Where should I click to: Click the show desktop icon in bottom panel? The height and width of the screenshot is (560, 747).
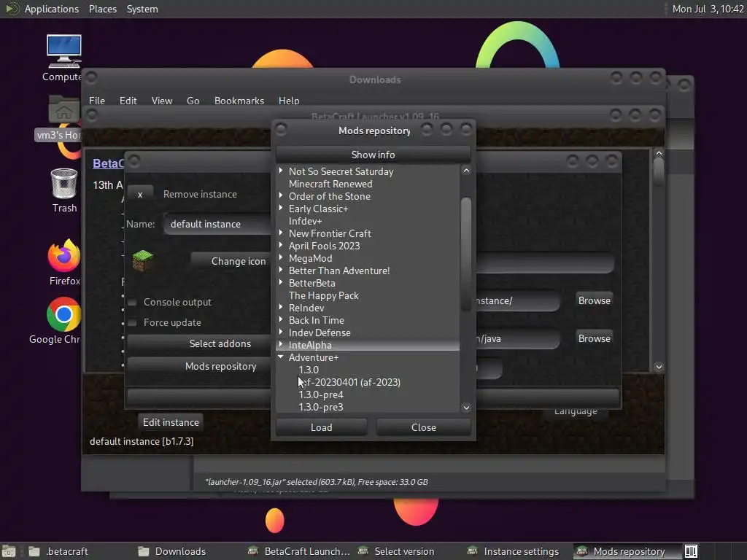tap(9, 551)
